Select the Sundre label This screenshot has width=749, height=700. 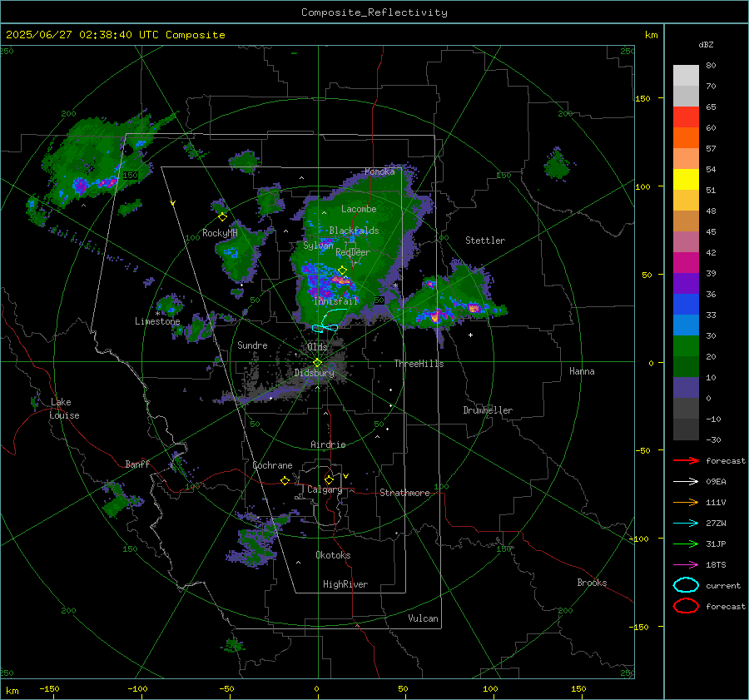[252, 345]
